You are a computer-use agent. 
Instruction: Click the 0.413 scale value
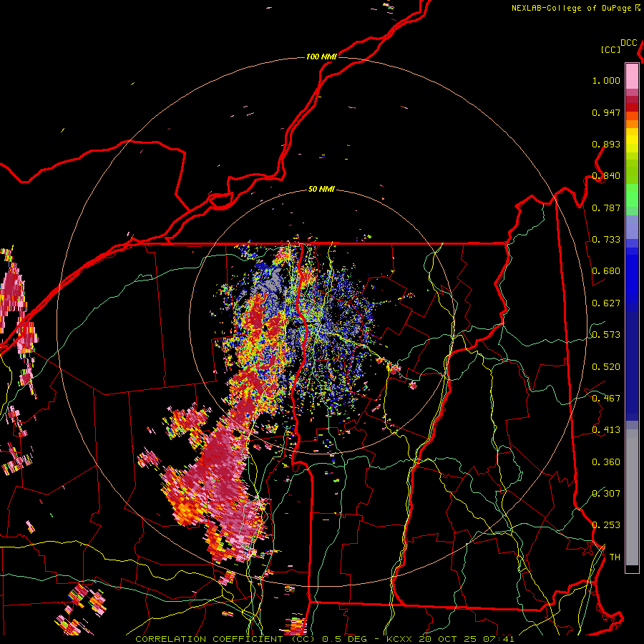606,430
